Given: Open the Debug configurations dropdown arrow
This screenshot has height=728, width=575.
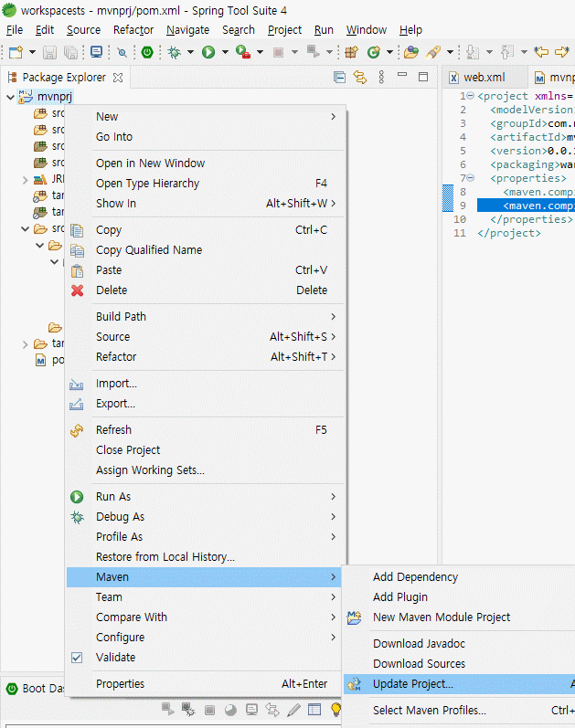Looking at the screenshot, I should point(190,52).
